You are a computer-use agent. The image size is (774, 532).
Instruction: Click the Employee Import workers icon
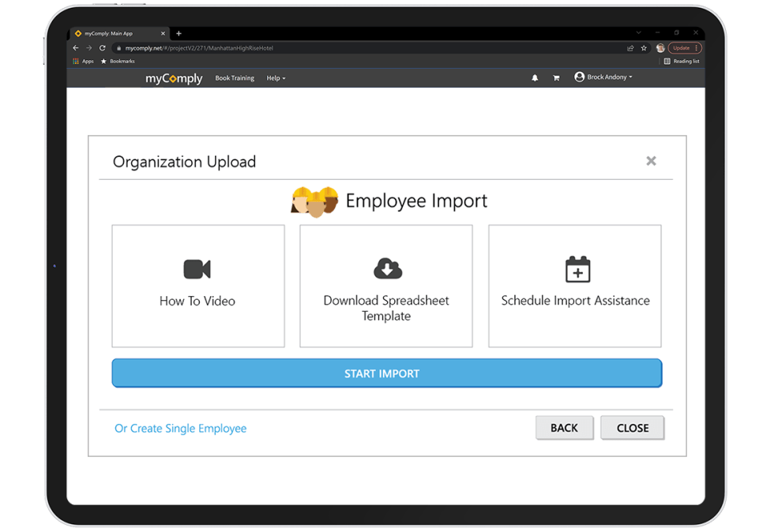pos(314,201)
